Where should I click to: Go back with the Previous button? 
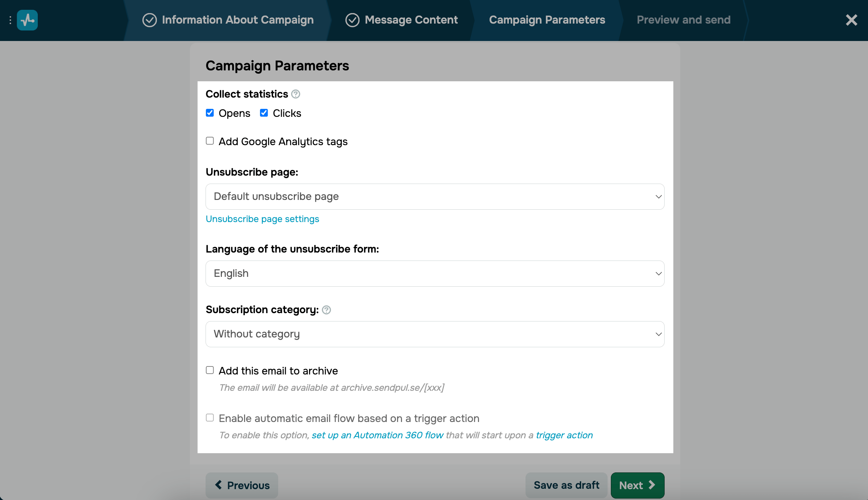tap(242, 485)
